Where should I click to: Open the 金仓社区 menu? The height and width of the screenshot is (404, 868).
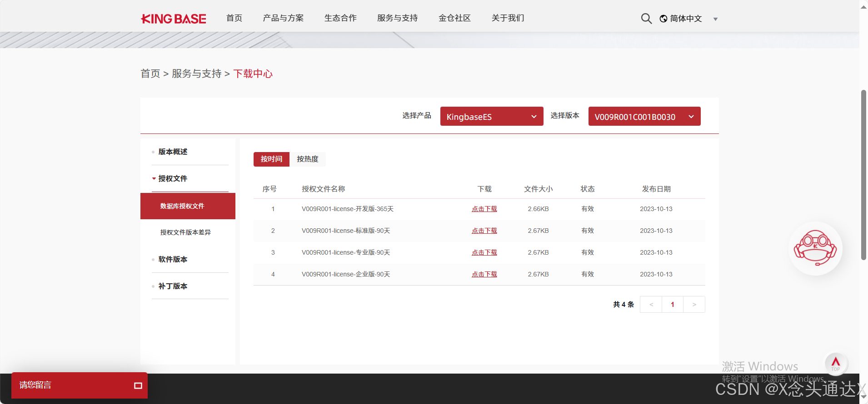point(454,18)
